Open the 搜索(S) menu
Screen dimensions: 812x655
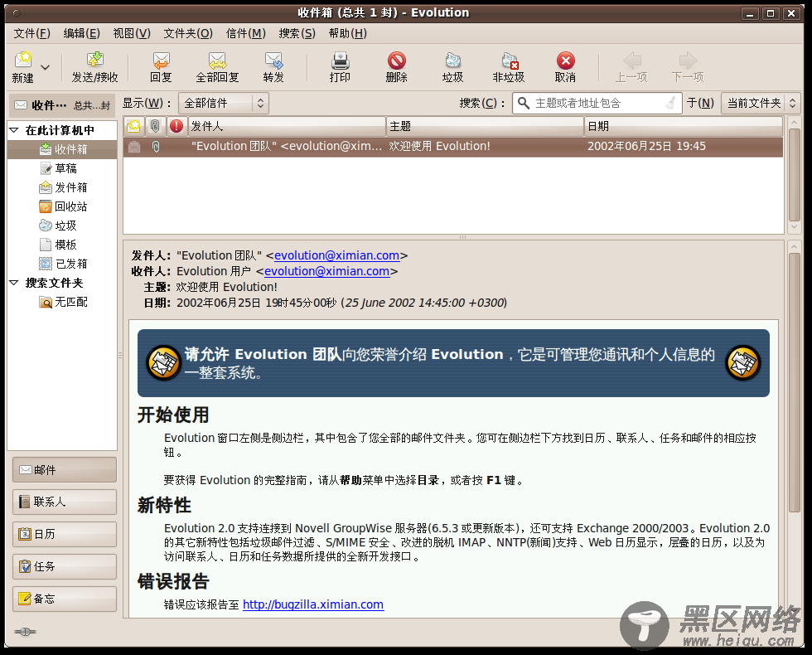(x=297, y=34)
